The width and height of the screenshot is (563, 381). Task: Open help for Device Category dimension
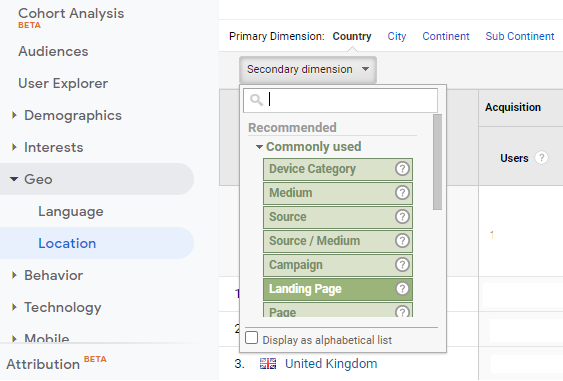coord(402,168)
